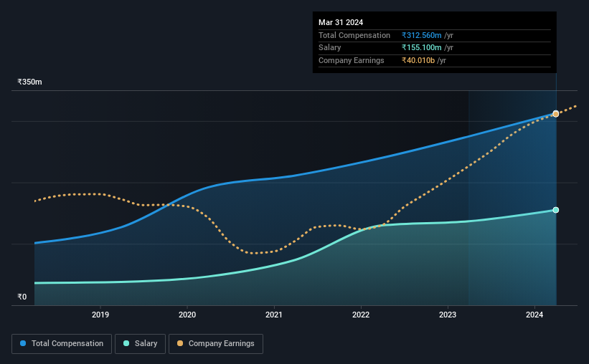
Task: Click the Mar 31 2024 tooltip date
Action: pyautogui.click(x=341, y=22)
